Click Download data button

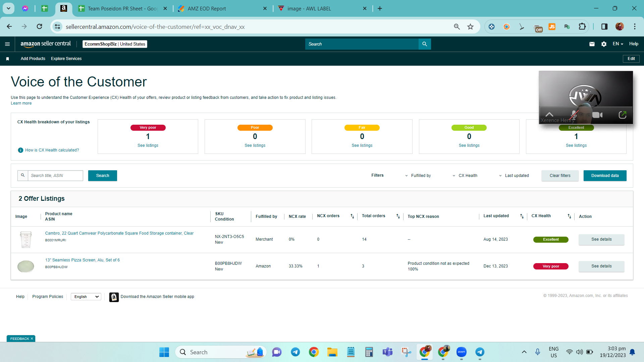point(605,176)
